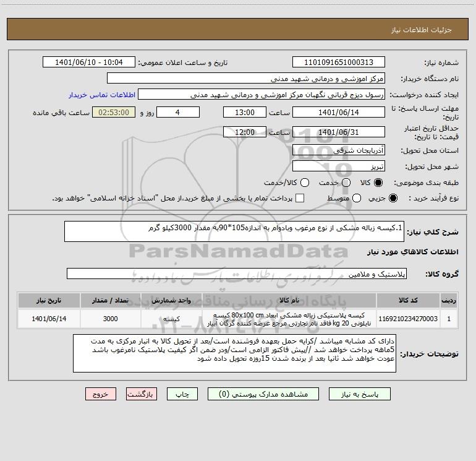Viewport: 476px width, 461px height.
Task: Click the اطلاعات کالاهای مورد نیاز section heading
Action: coord(413,252)
